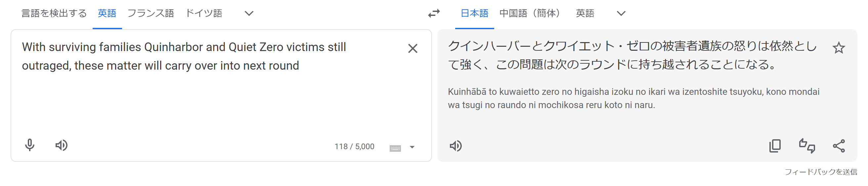Save translation with the star icon
868x186 pixels.
click(838, 48)
